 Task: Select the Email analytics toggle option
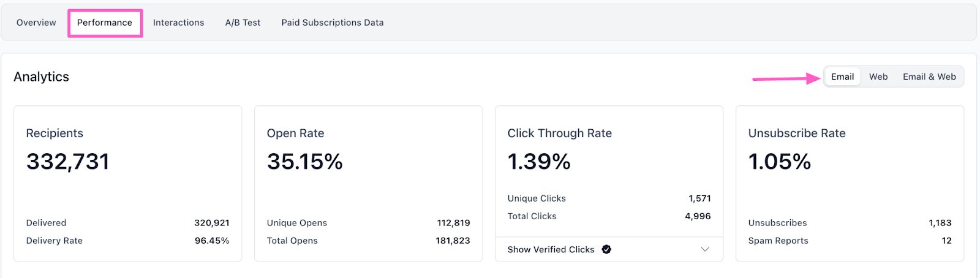(x=842, y=77)
